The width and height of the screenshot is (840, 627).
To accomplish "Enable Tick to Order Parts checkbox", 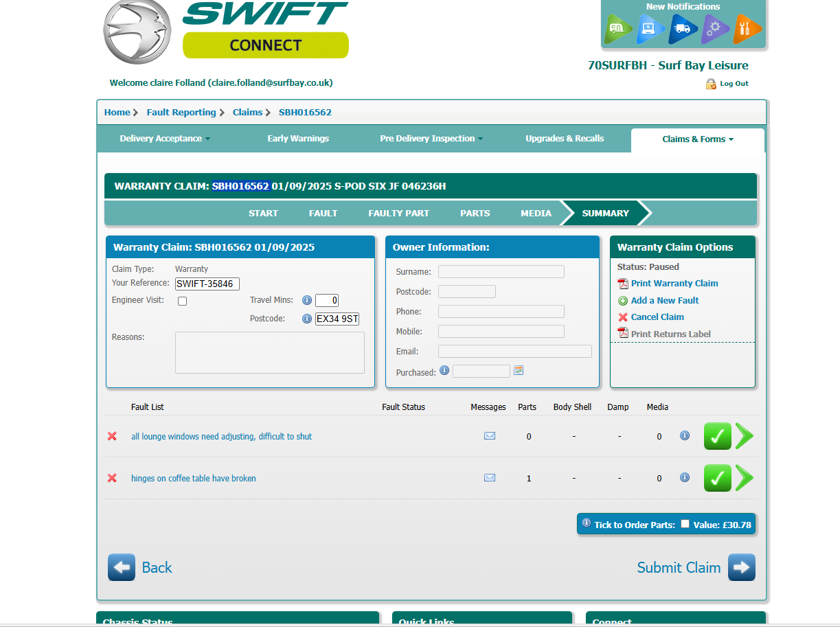I will (685, 524).
